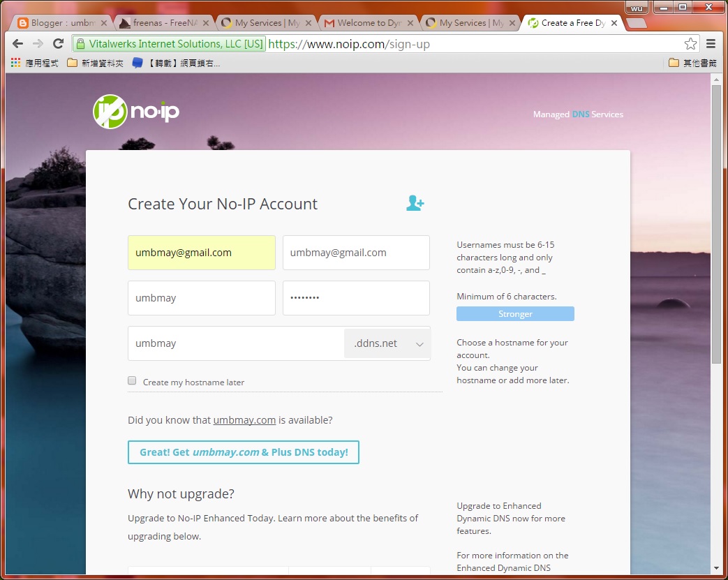The height and width of the screenshot is (580, 728).
Task: Focus the confirm email field
Action: coord(356,253)
